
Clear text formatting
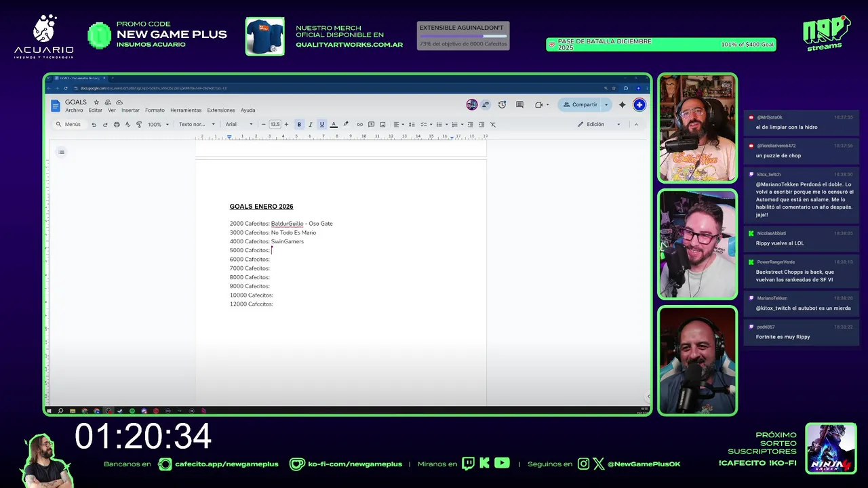click(x=493, y=125)
